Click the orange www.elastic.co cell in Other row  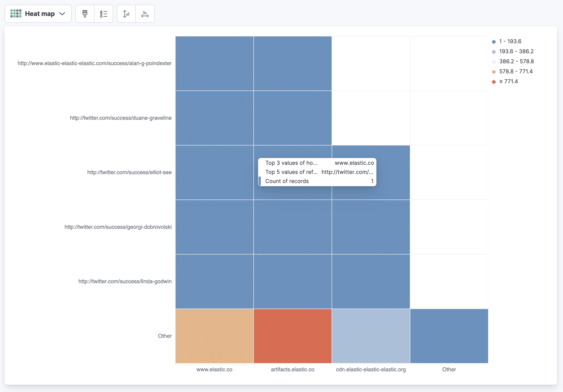tap(214, 336)
